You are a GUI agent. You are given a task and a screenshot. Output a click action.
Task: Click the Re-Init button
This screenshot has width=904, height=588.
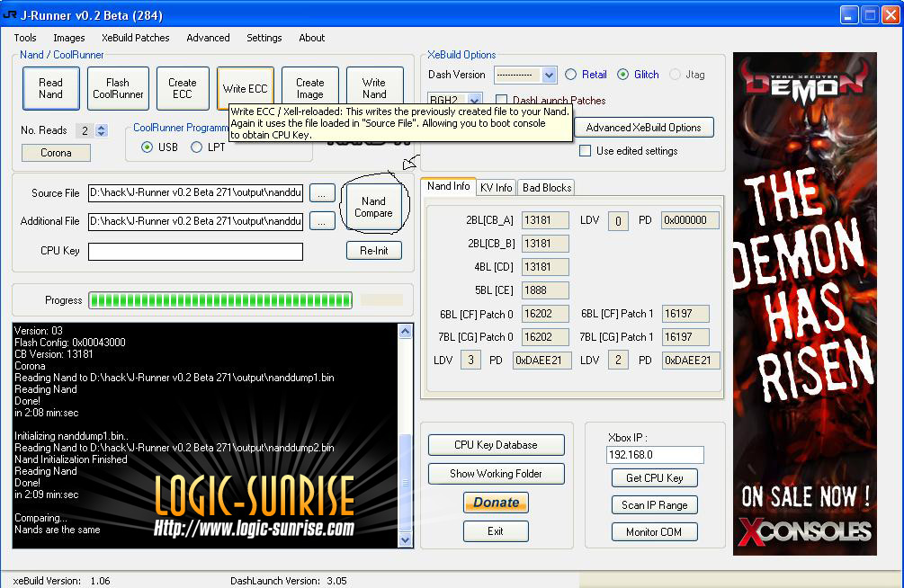[373, 251]
